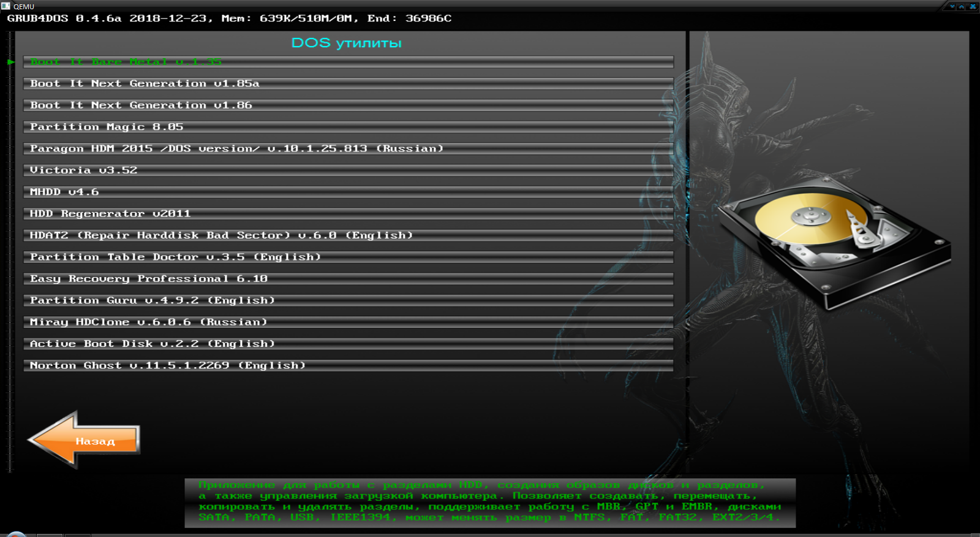Click the orange Назад back arrow

coord(85,440)
